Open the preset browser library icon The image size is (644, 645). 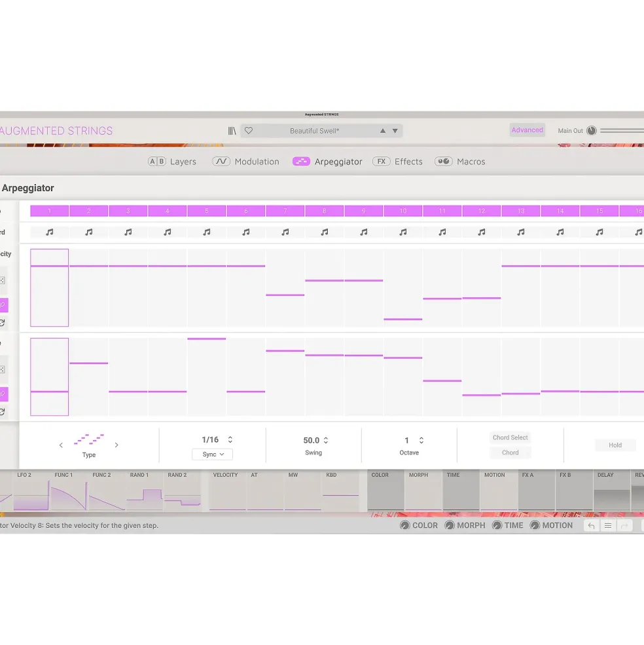(232, 131)
